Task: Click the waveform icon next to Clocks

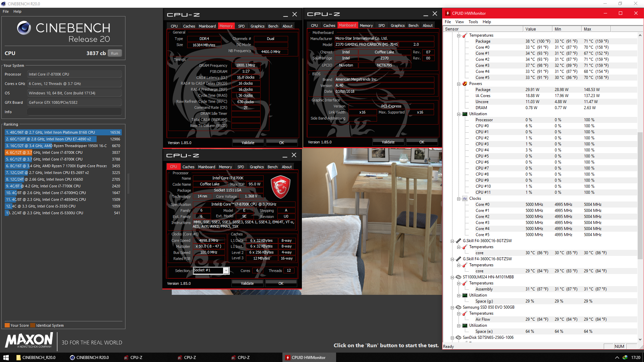Action: click(x=465, y=198)
